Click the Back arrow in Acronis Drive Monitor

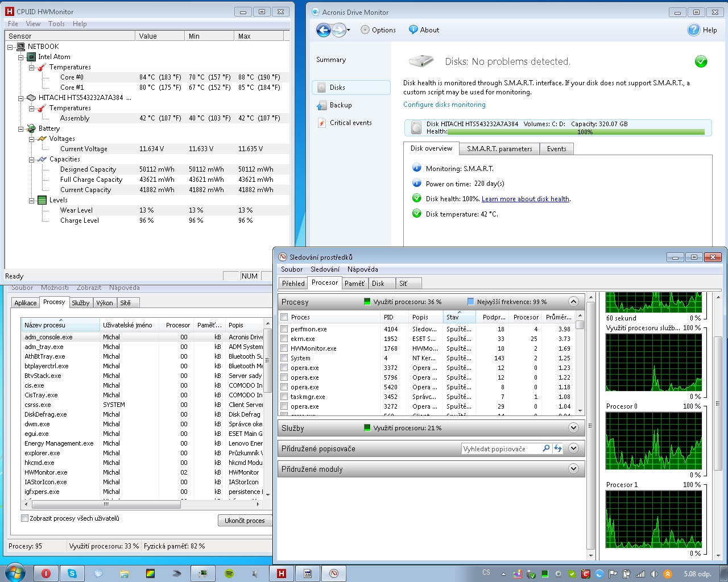click(324, 30)
